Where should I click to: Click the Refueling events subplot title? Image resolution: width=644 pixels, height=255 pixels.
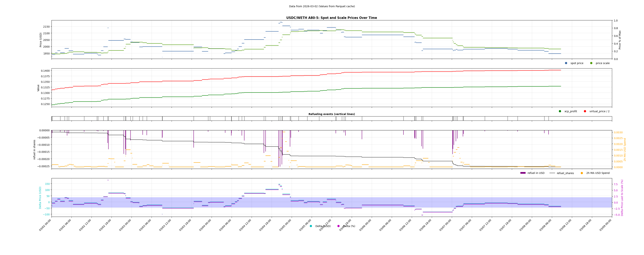click(x=332, y=114)
